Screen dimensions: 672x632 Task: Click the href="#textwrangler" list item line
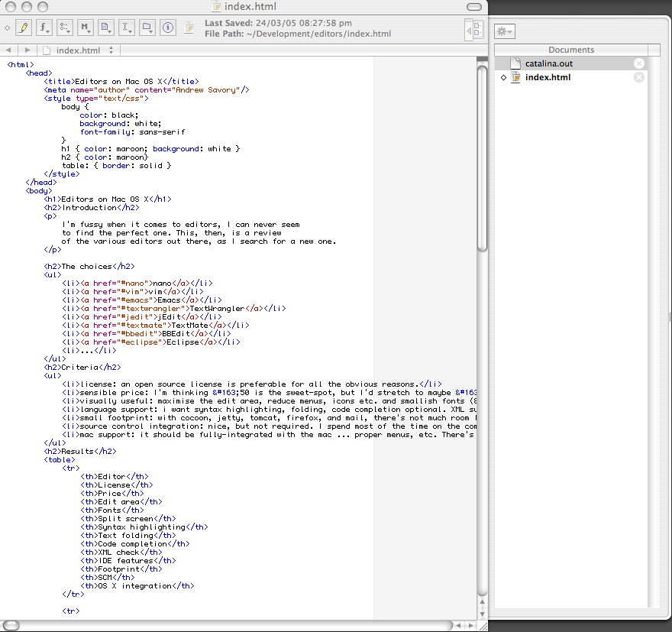174,308
